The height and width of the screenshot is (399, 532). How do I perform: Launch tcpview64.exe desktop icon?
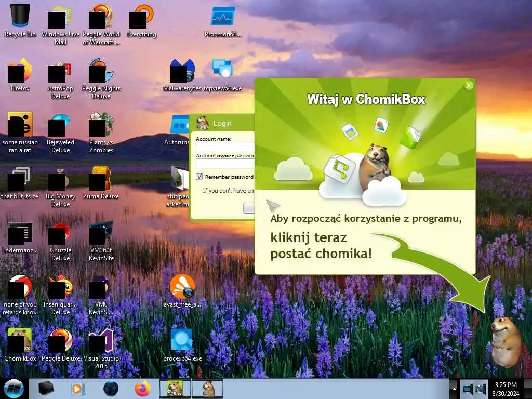(x=222, y=75)
